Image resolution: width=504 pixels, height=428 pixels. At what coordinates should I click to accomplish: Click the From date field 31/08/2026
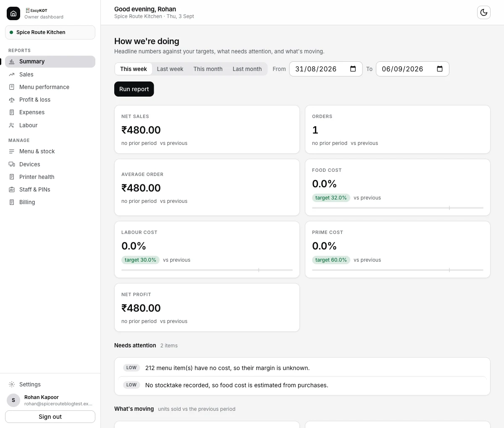pos(326,69)
